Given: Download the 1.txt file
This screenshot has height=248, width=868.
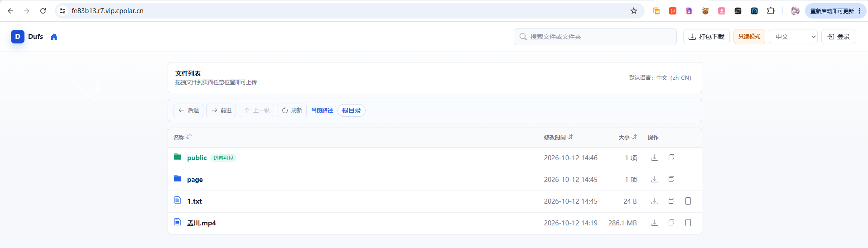Looking at the screenshot, I should pyautogui.click(x=655, y=201).
